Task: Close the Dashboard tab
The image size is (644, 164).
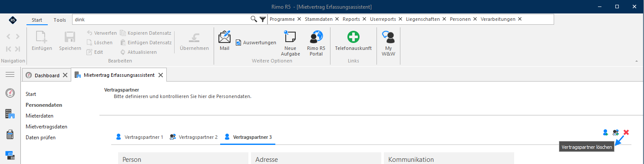Action: (65, 75)
